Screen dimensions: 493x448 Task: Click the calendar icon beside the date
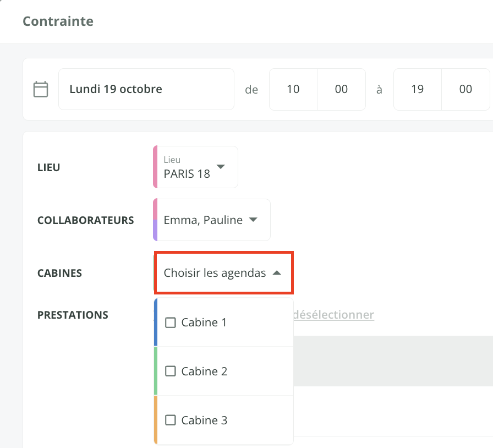(x=41, y=89)
